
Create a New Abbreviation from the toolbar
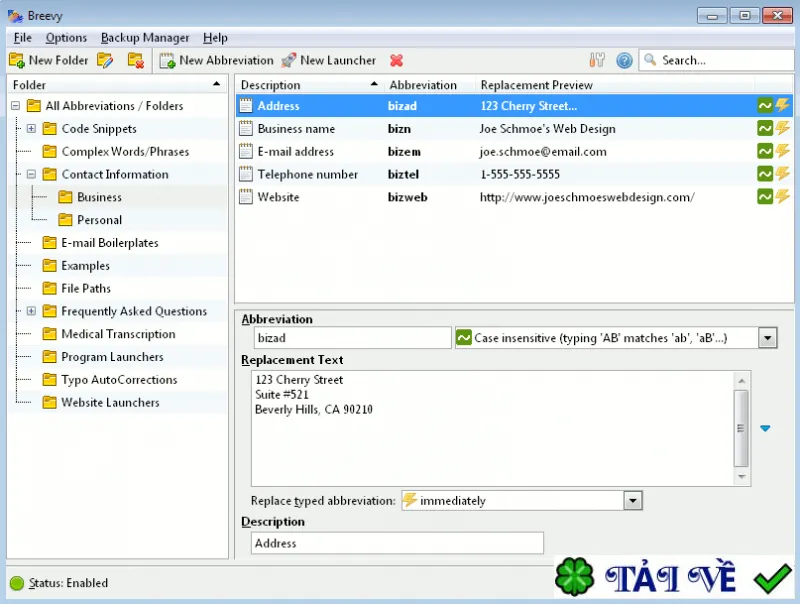pyautogui.click(x=216, y=60)
